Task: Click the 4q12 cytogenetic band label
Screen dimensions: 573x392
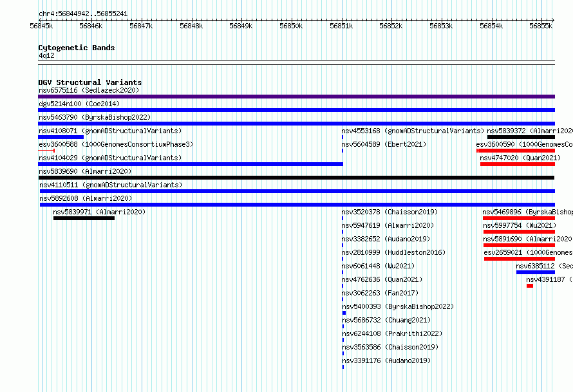Action: click(46, 55)
